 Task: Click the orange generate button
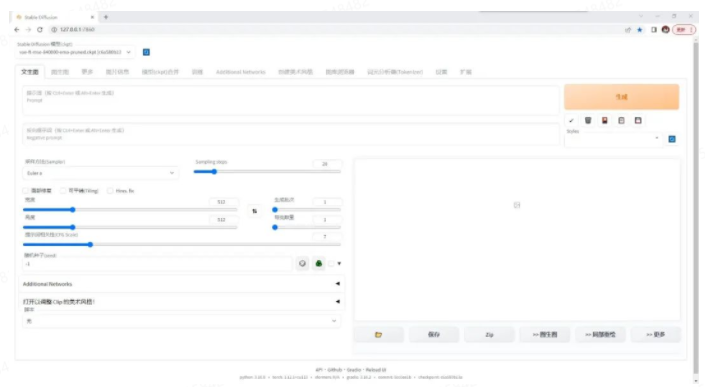pos(621,97)
